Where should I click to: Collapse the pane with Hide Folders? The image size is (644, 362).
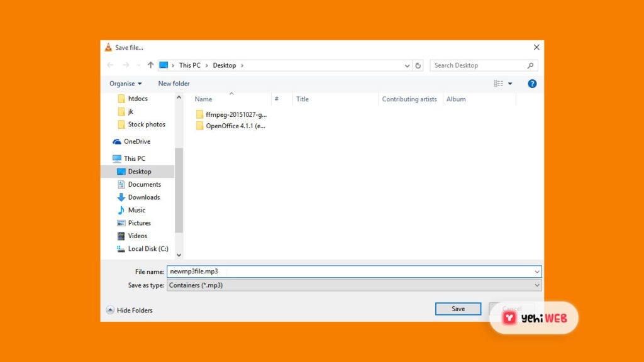[130, 310]
